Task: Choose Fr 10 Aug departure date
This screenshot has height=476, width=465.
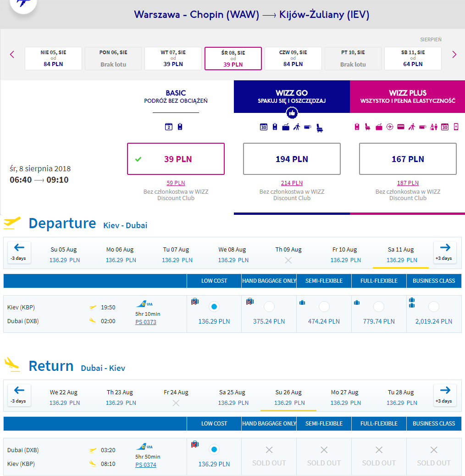Action: 344,254
